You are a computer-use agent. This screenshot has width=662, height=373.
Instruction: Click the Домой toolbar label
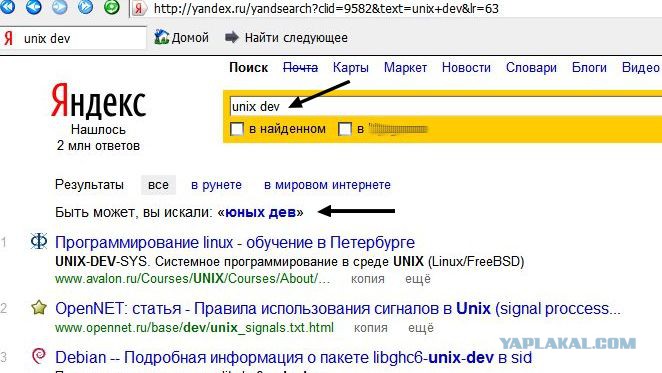(190, 38)
